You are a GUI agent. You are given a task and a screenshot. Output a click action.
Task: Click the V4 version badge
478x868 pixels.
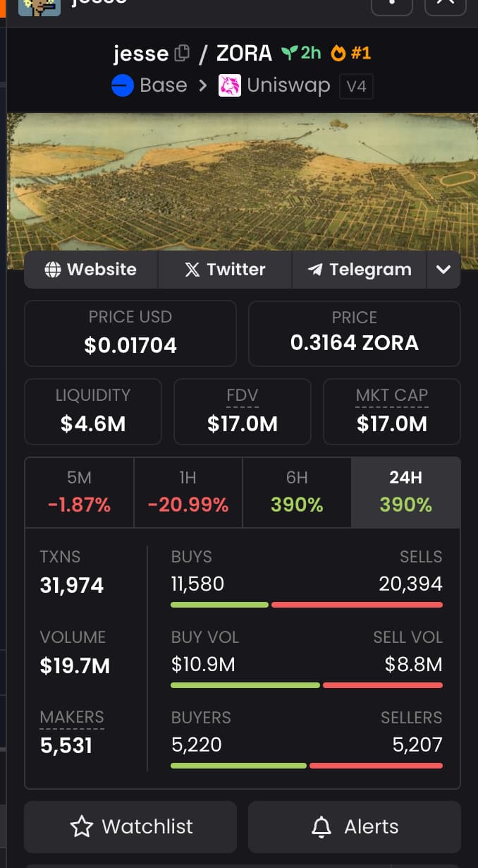pos(356,87)
